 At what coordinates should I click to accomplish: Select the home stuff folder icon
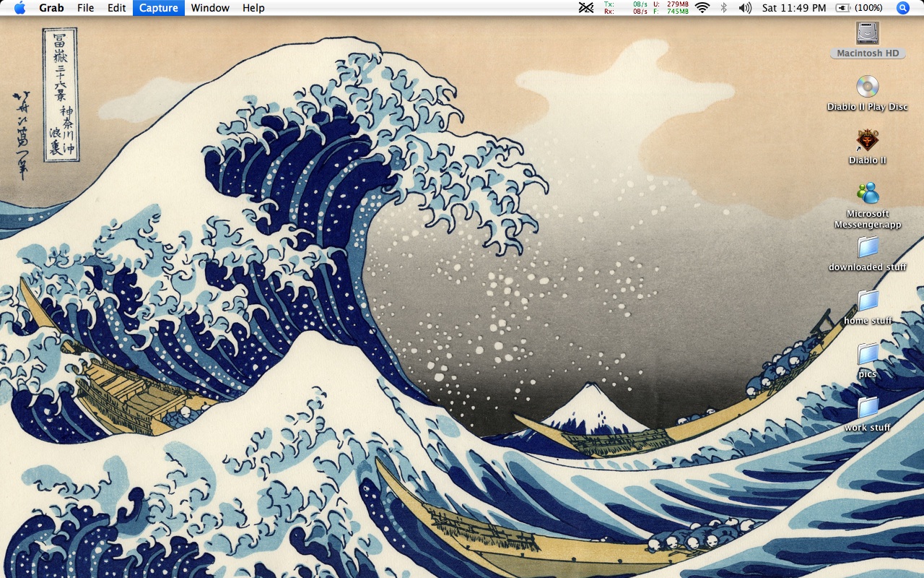[868, 301]
